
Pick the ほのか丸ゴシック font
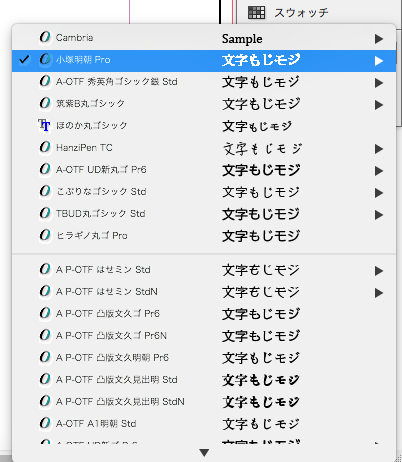pyautogui.click(x=204, y=126)
